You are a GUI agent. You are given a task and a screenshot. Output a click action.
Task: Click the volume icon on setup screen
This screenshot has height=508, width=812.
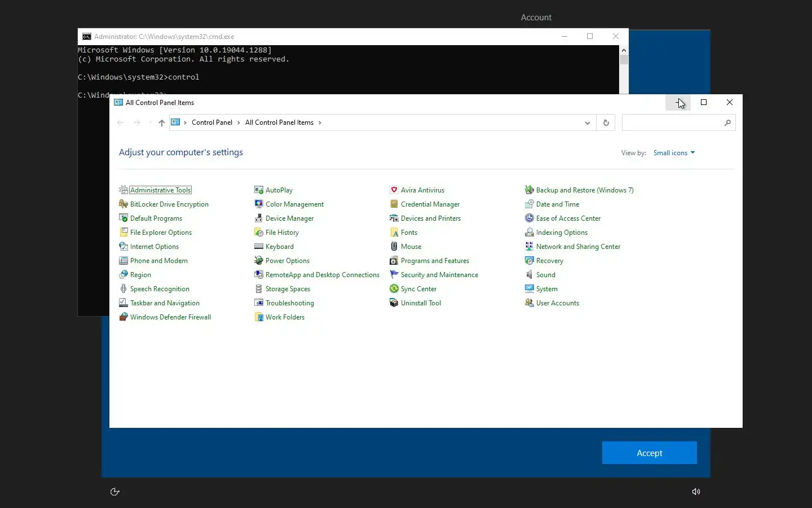pos(696,492)
